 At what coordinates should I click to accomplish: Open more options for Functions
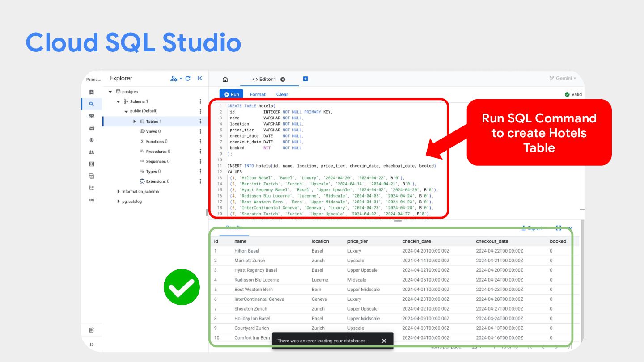point(200,142)
